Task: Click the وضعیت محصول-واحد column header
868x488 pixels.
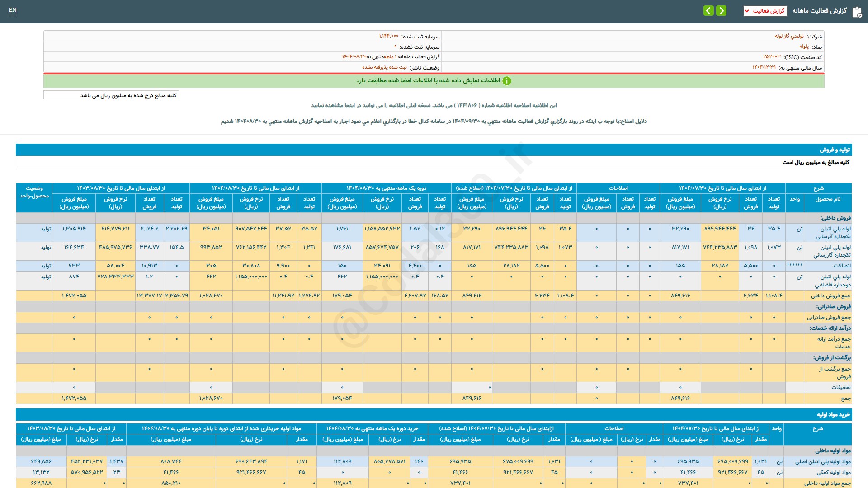Action: [x=34, y=192]
